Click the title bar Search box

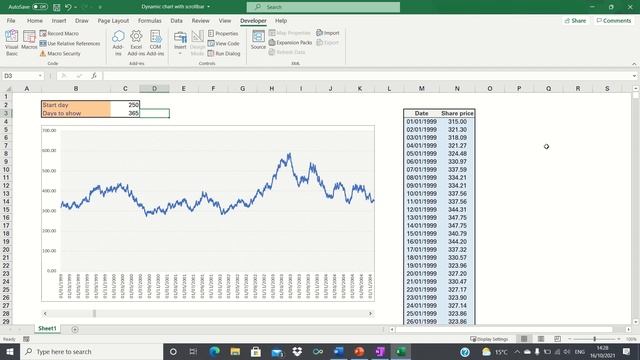click(323, 7)
